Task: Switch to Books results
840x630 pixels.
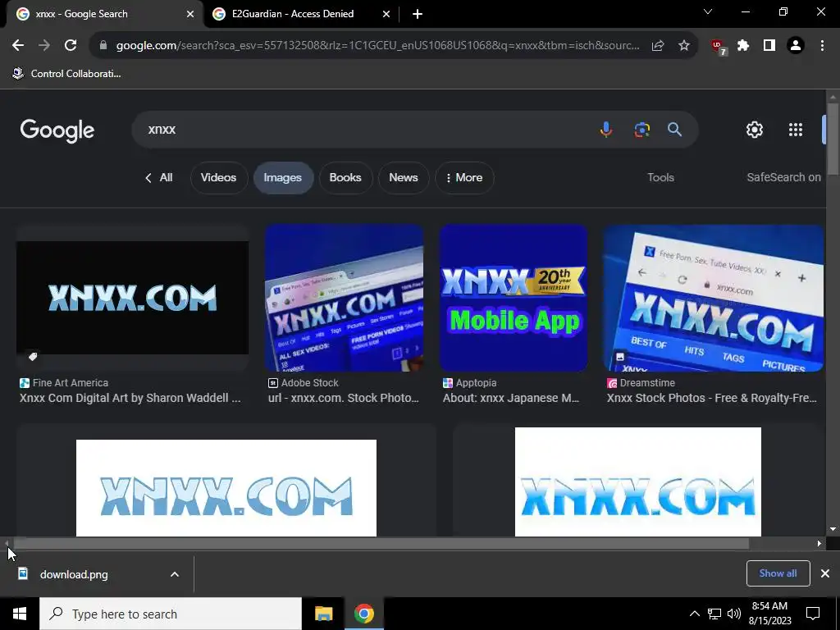Action: click(x=345, y=178)
